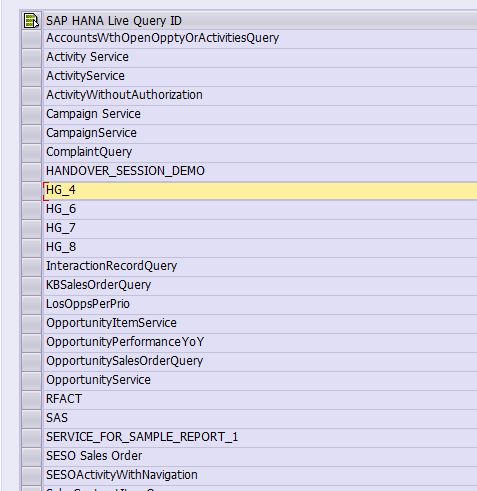477x491 pixels.
Task: Select the OpportunitySalesOrderQuery entry
Action: [124, 361]
